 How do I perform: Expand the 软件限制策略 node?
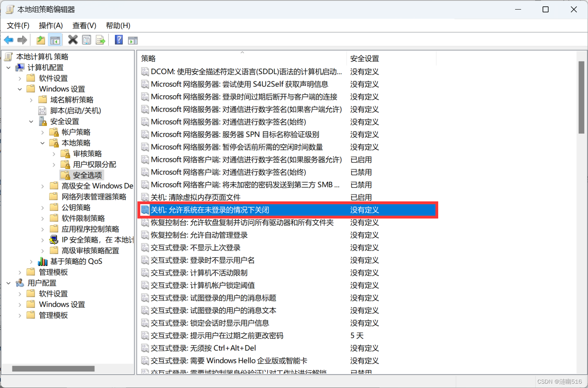coord(42,218)
